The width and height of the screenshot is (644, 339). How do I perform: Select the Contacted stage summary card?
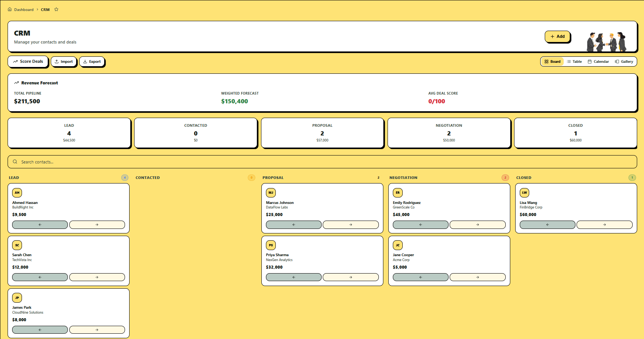coord(196,133)
